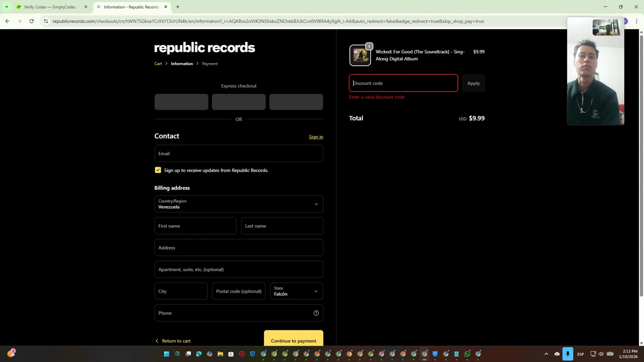Image resolution: width=644 pixels, height=362 pixels.
Task: Focus the Address field
Action: [x=239, y=248]
